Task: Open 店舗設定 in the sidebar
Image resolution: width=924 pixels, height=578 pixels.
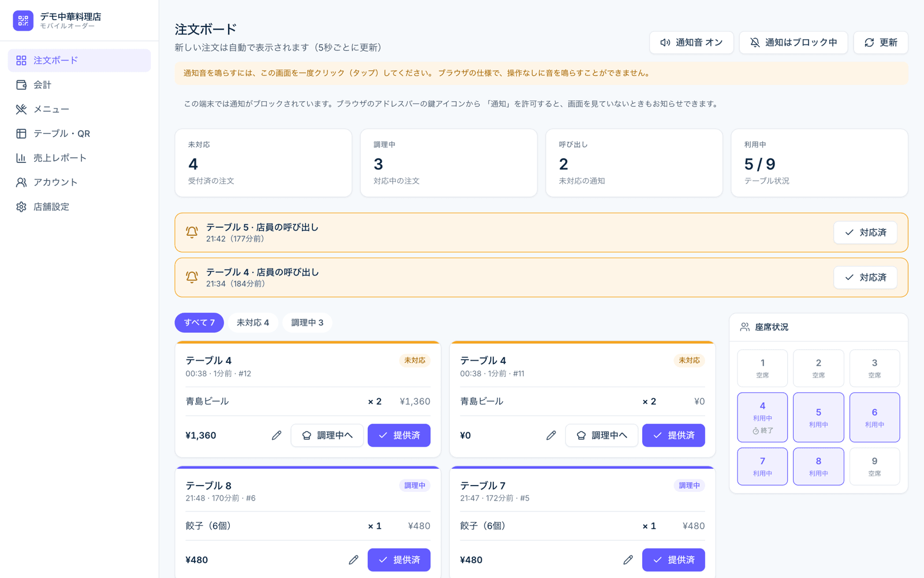Action: click(x=79, y=206)
